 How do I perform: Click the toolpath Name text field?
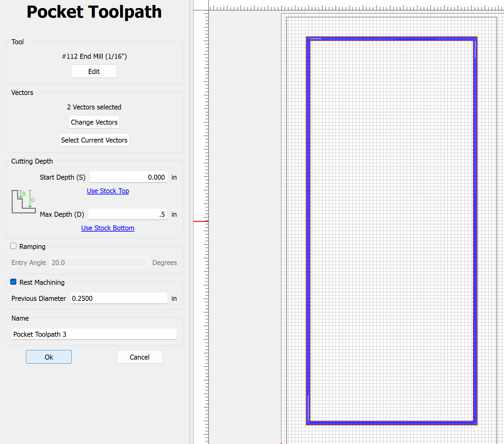point(94,334)
